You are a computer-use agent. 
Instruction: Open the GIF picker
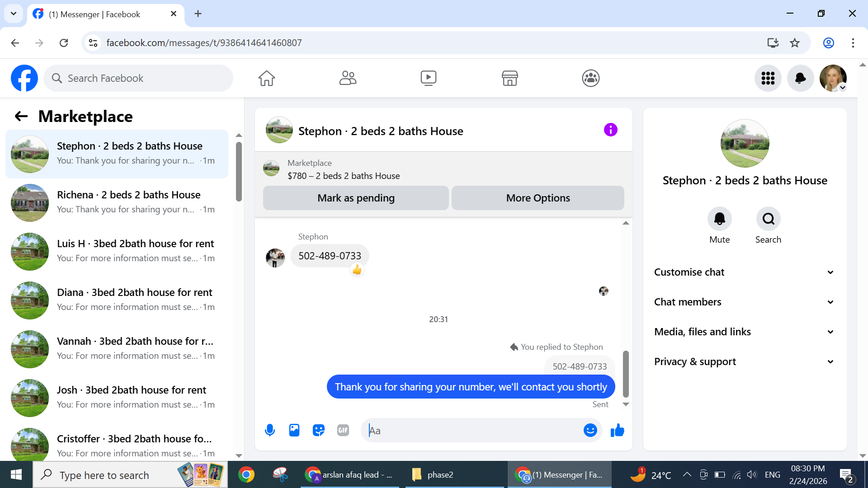click(x=343, y=430)
